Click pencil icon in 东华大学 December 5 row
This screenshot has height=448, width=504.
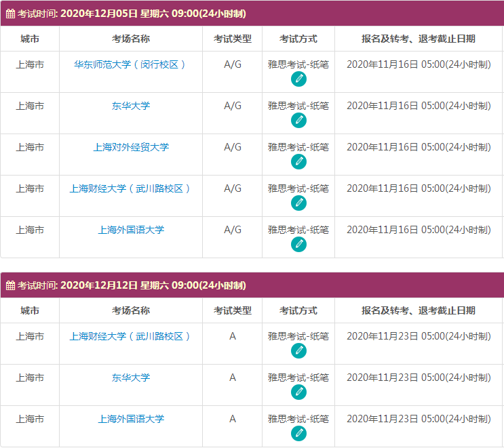(298, 121)
